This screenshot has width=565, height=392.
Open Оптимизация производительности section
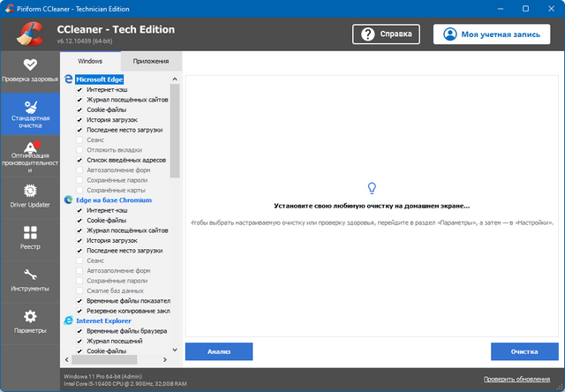point(30,156)
